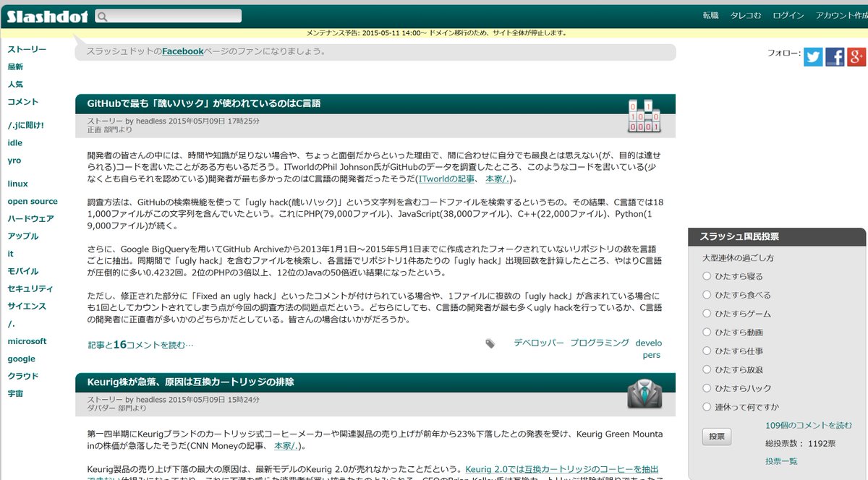Open the モバイル sidebar link
This screenshot has width=868, height=480.
[x=23, y=271]
